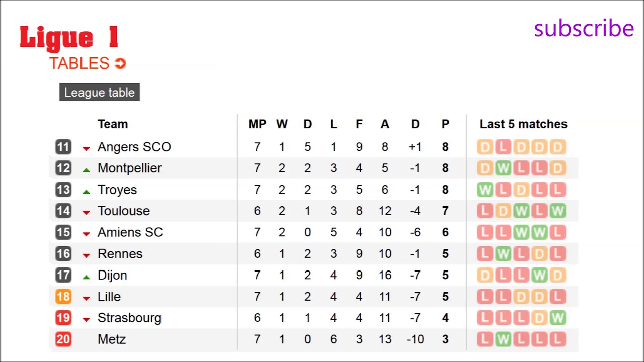
Task: Click the red arrow icon beside TABLES
Action: [x=120, y=63]
